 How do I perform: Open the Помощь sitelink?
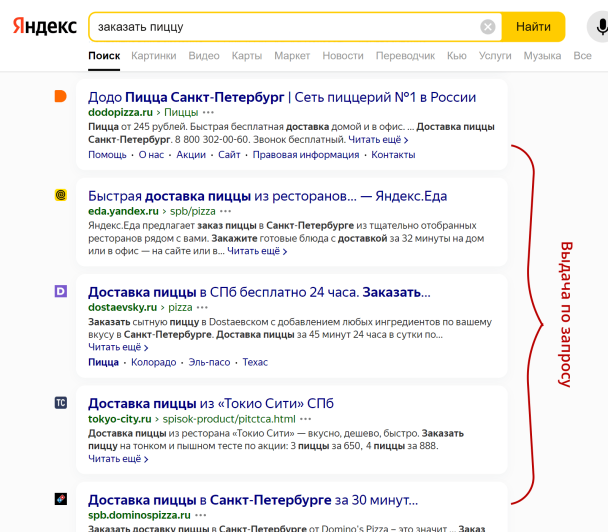pyautogui.click(x=107, y=155)
